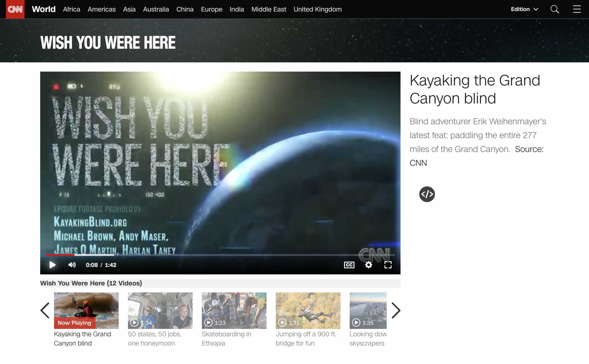Viewport: 589px width, 364px height.
Task: Go to next carousel videos arrow
Action: [x=396, y=310]
